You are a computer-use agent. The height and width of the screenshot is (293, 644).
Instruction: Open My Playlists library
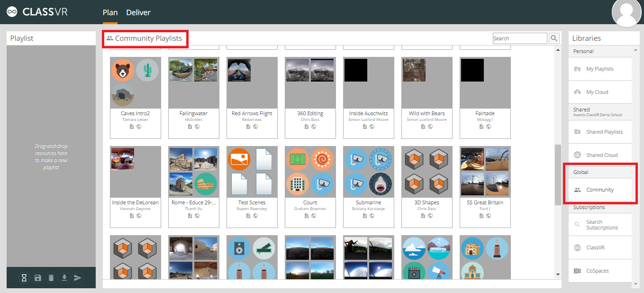click(x=600, y=69)
